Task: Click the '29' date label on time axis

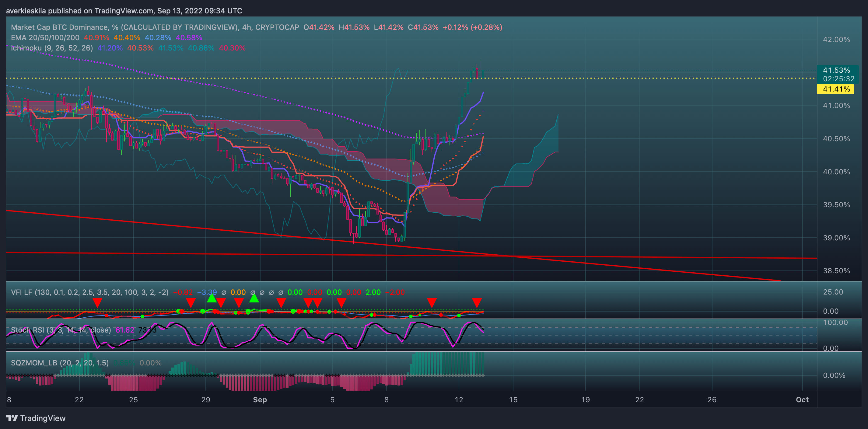Action: (205, 400)
